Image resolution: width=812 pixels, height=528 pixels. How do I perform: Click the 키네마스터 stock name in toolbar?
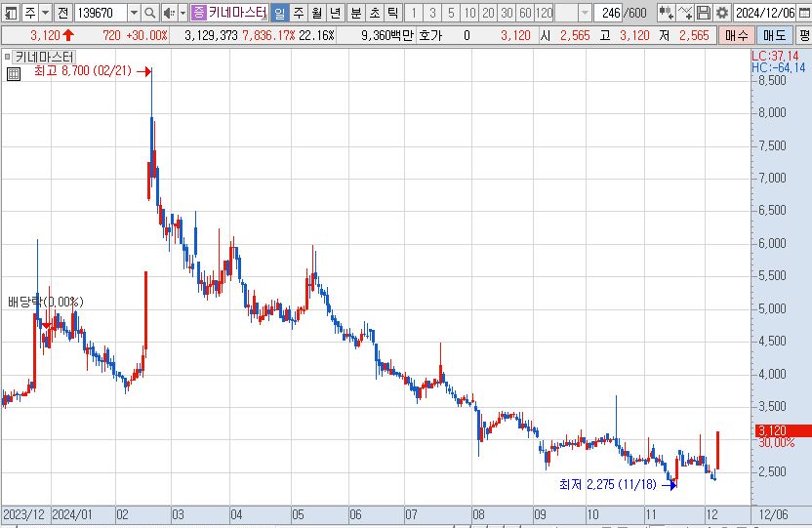click(x=237, y=13)
